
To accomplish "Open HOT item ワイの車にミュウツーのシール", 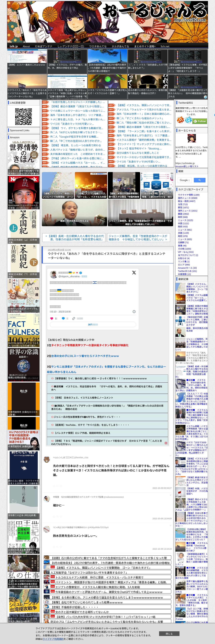I will [x=78, y=111].
